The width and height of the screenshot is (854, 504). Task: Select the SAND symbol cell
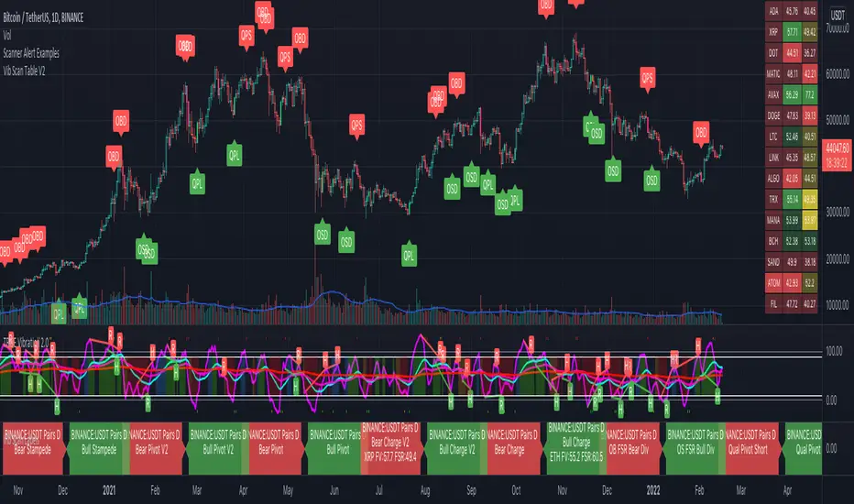point(773,262)
